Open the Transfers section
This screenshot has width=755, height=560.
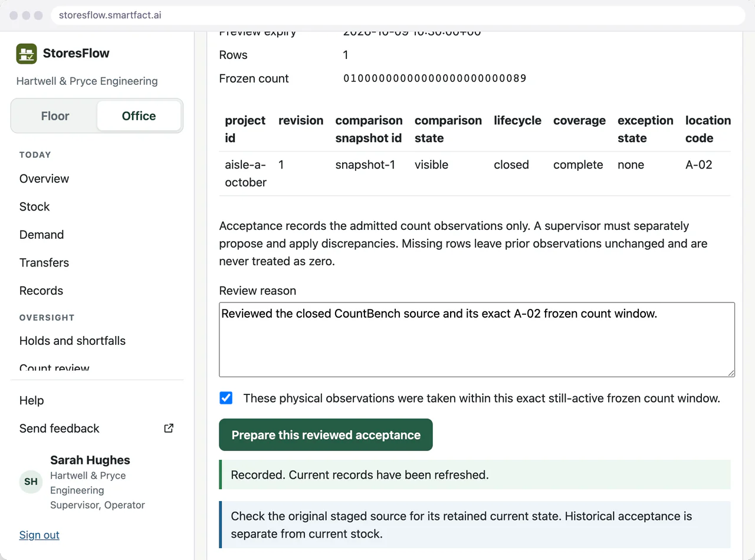coord(44,263)
